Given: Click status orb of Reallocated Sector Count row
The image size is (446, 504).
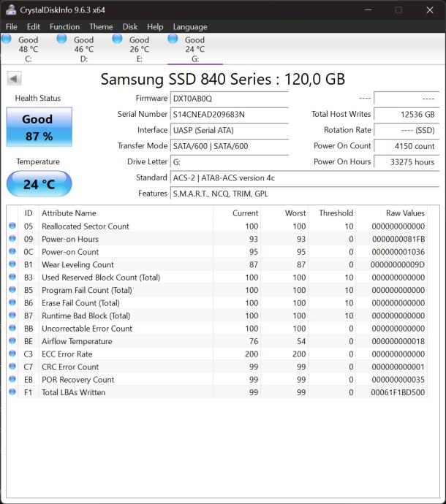Looking at the screenshot, I should [12, 226].
